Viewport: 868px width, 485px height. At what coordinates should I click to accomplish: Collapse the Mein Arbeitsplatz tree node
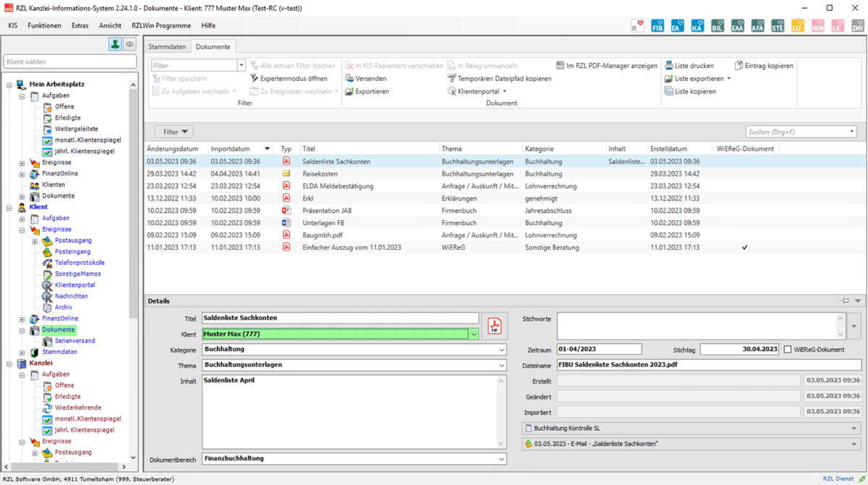(9, 85)
